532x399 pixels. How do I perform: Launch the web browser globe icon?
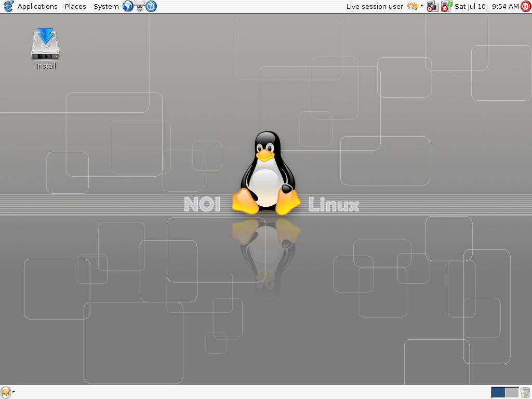pyautogui.click(x=128, y=6)
